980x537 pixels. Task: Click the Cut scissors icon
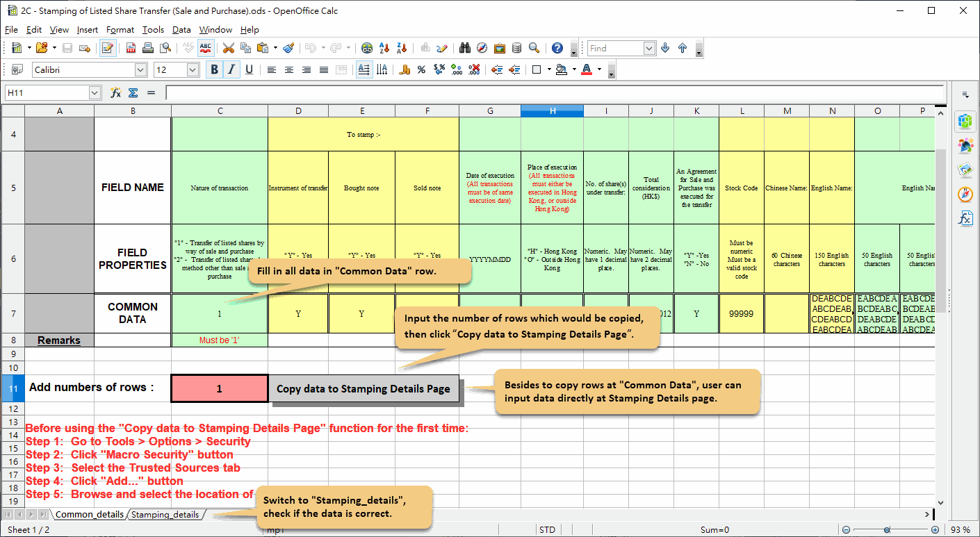point(228,48)
